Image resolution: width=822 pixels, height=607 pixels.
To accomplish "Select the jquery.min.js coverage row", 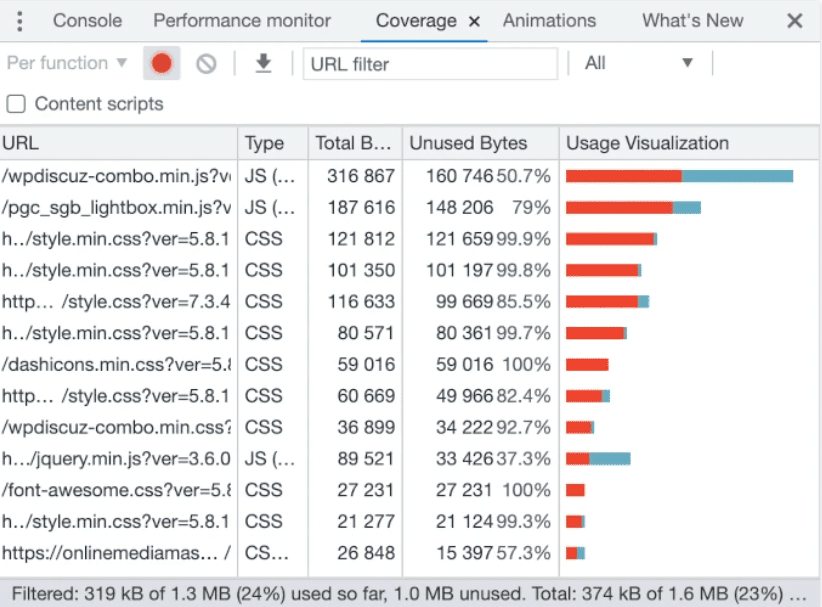I will pyautogui.click(x=117, y=459).
